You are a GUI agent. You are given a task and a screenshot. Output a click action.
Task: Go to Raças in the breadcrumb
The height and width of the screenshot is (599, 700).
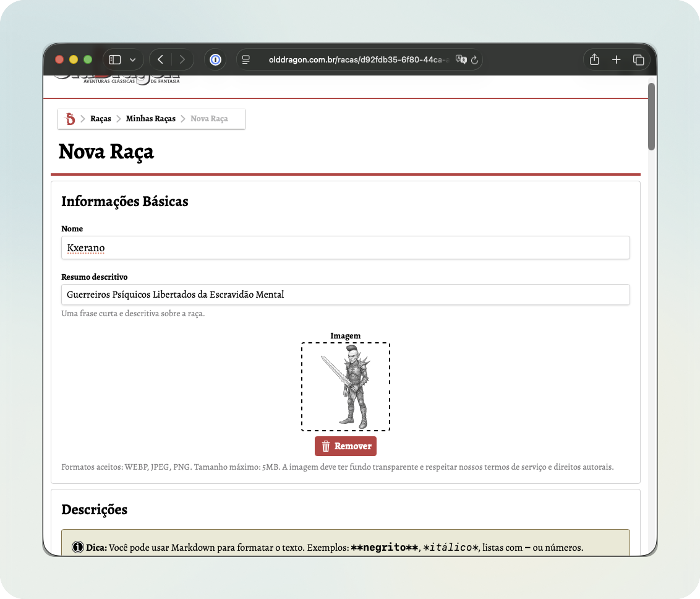(x=101, y=118)
